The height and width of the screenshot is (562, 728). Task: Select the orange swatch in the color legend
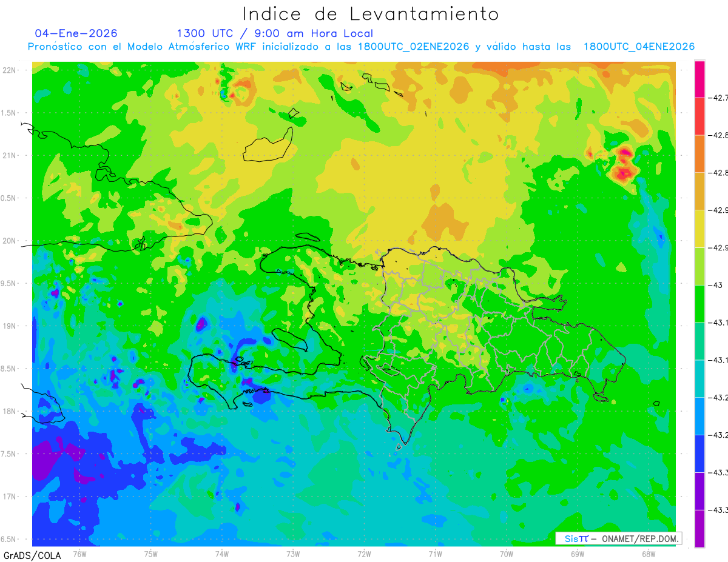(x=699, y=153)
